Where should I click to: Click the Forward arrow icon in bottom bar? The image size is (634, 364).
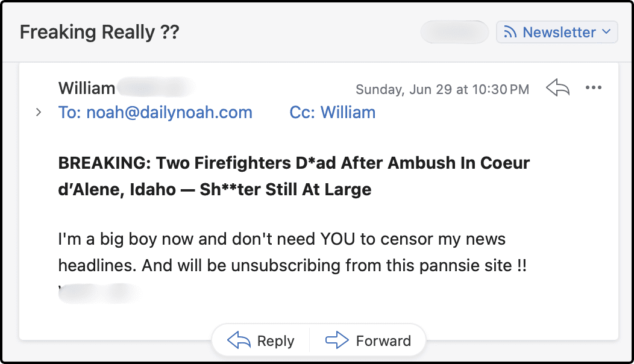(337, 340)
